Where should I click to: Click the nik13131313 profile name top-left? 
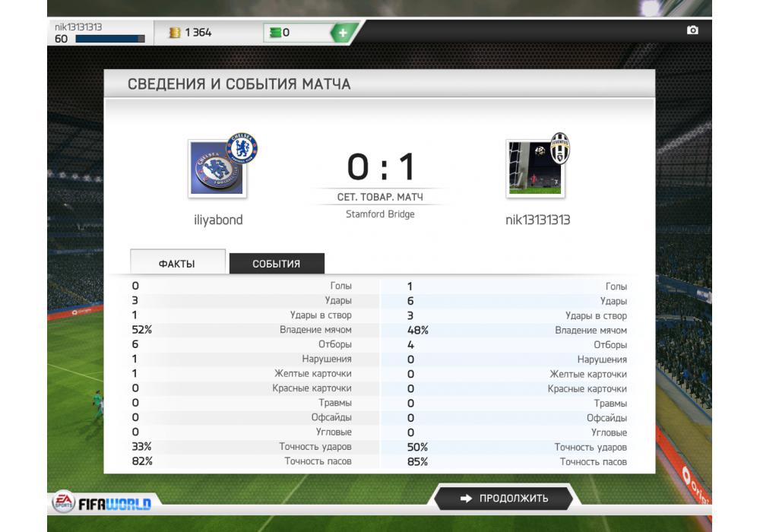(78, 27)
